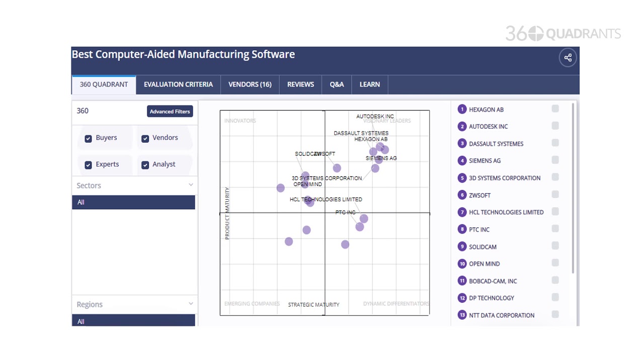The image size is (644, 362).
Task: Open SIEMENS AG vendor name in list
Action: [x=485, y=161]
